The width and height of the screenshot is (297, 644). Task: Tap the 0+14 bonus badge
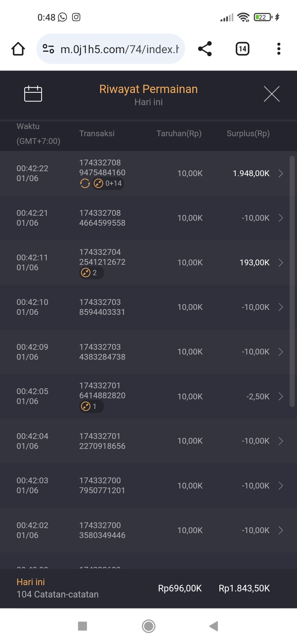point(108,183)
